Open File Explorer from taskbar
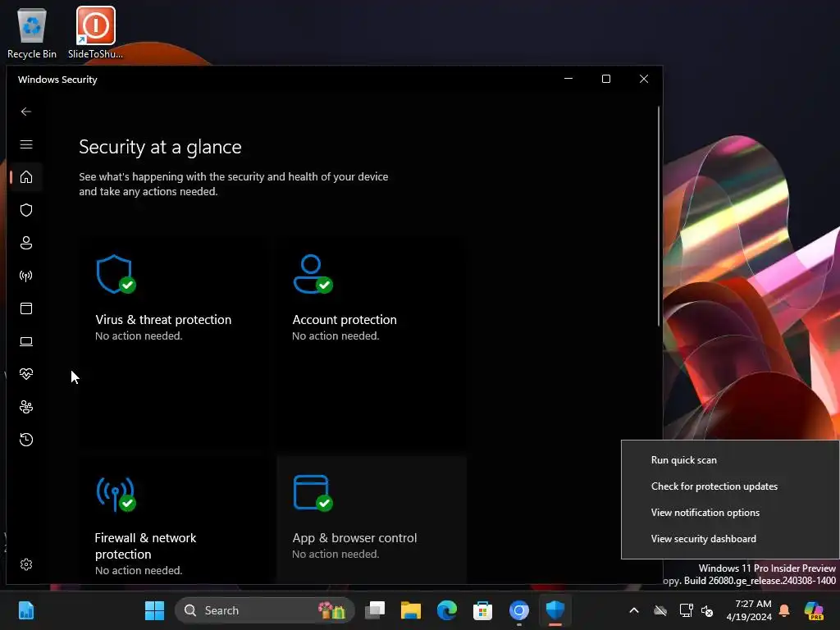 tap(411, 610)
